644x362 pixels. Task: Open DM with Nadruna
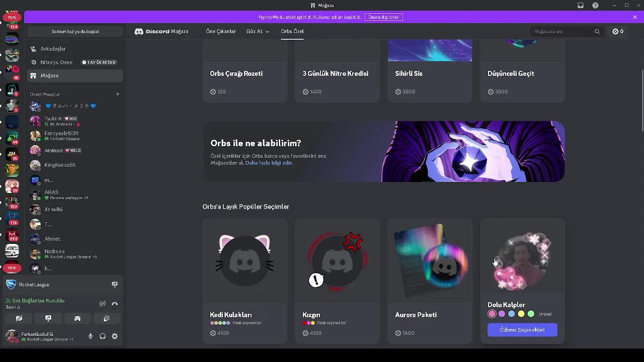coord(75,253)
